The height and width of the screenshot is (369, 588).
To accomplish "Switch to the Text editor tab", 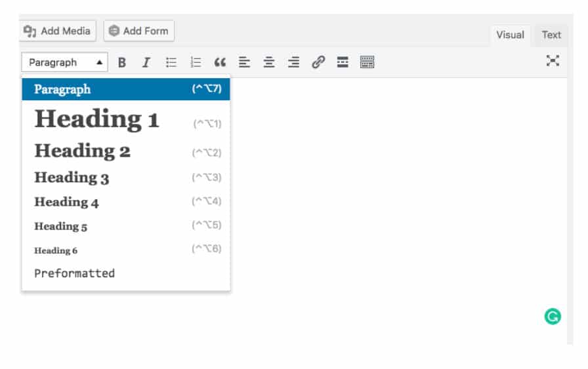I will pos(551,35).
